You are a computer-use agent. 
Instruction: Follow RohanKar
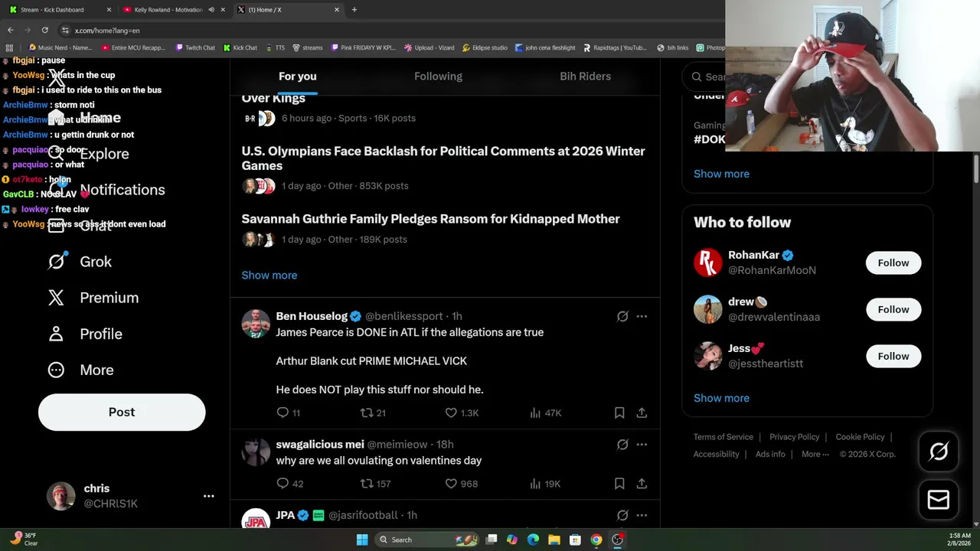click(893, 262)
